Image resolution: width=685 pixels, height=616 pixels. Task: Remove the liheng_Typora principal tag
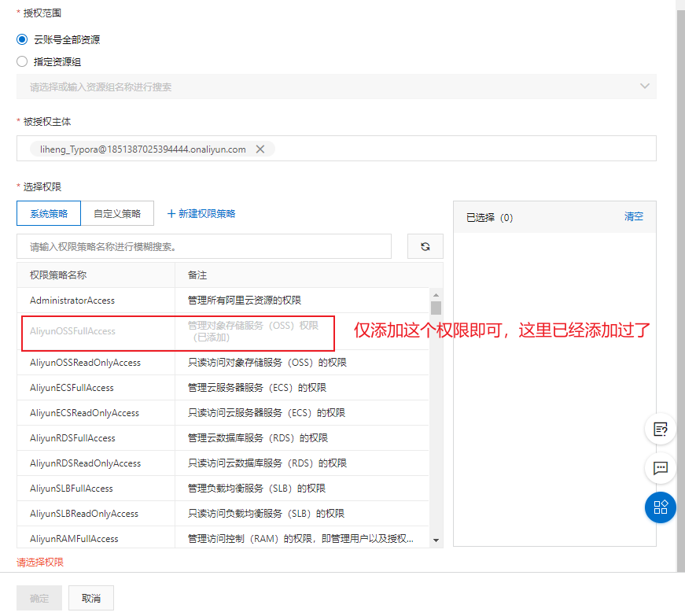tap(260, 149)
